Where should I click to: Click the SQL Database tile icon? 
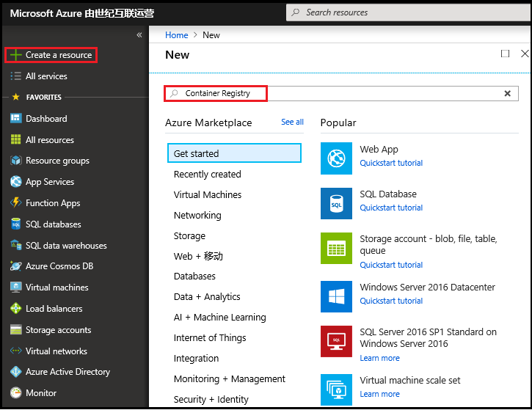coord(336,203)
